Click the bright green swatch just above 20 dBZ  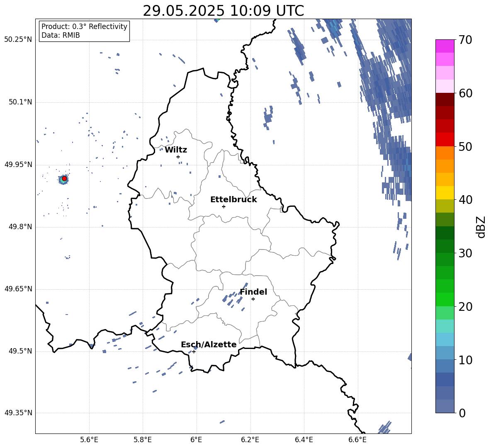445,299
